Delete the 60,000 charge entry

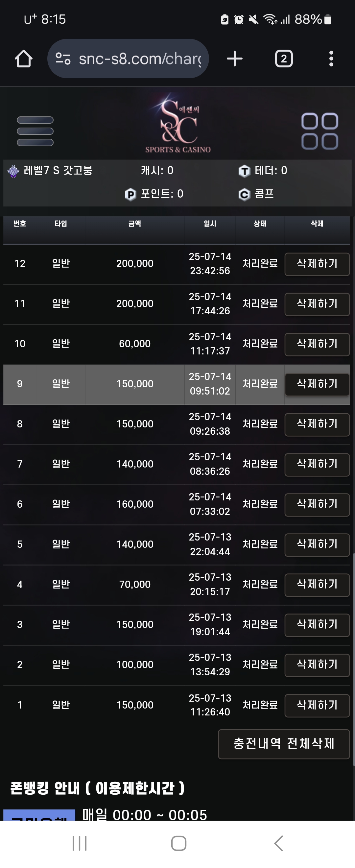317,344
